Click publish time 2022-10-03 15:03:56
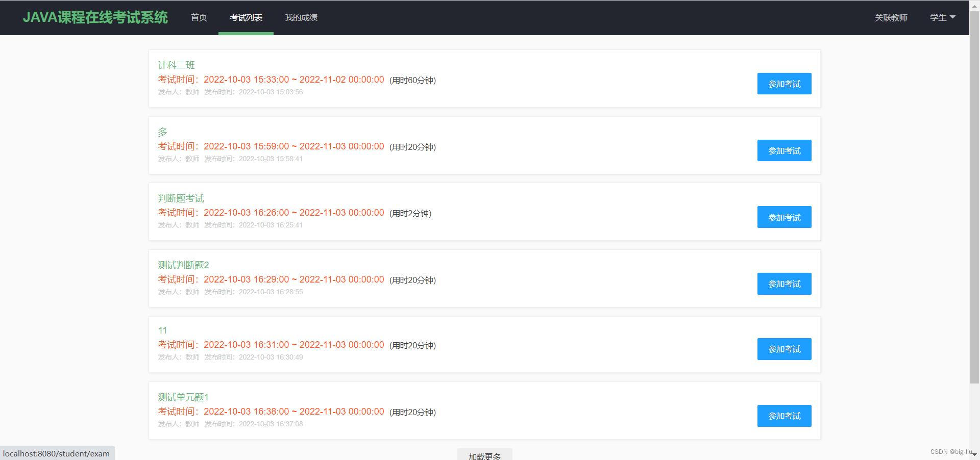The width and height of the screenshot is (980, 460). click(x=271, y=92)
